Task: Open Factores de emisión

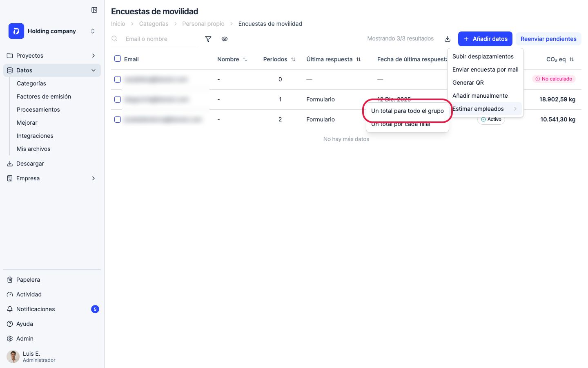Action: [x=44, y=96]
